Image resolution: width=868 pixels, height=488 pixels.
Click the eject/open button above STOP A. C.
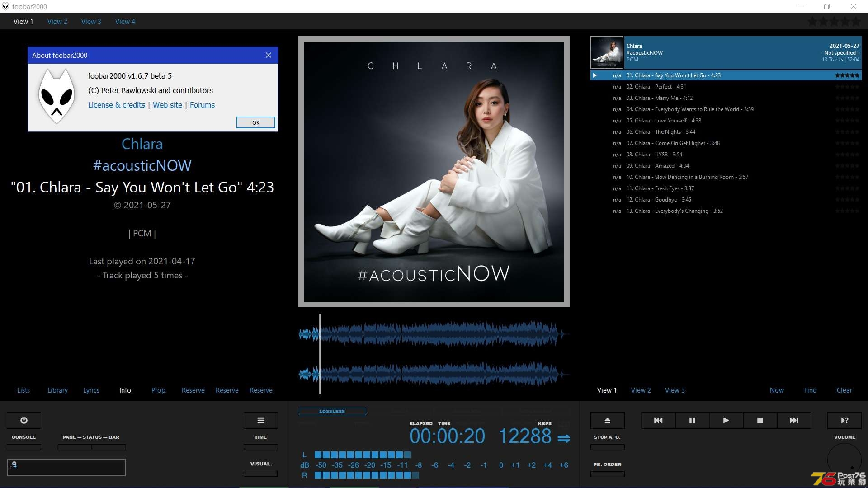point(608,420)
